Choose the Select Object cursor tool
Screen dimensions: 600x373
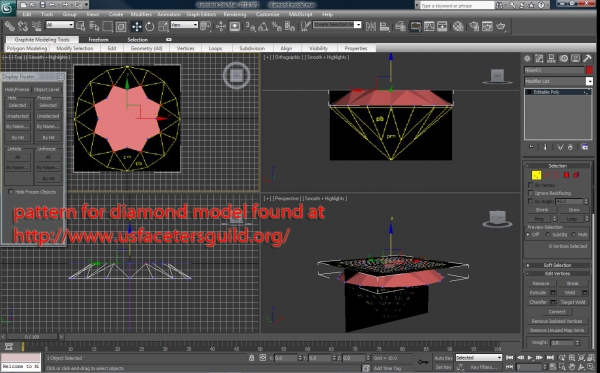(x=81, y=26)
